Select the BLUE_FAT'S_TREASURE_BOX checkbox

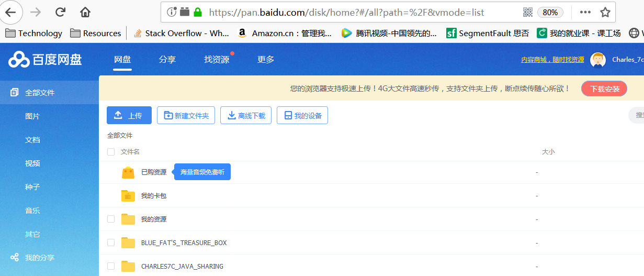pyautogui.click(x=111, y=242)
